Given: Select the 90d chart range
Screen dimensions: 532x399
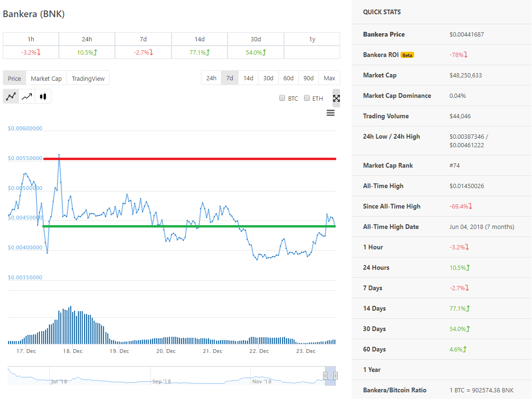Looking at the screenshot, I should tap(308, 78).
